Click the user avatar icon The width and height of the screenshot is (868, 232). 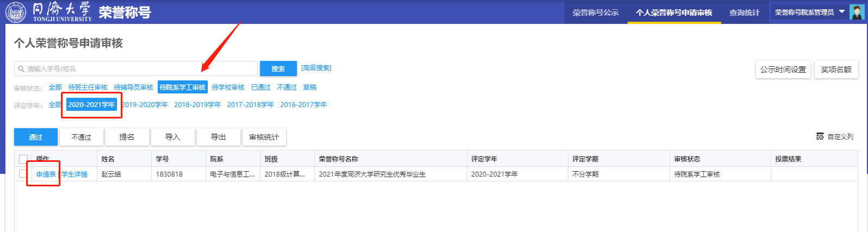click(x=857, y=12)
